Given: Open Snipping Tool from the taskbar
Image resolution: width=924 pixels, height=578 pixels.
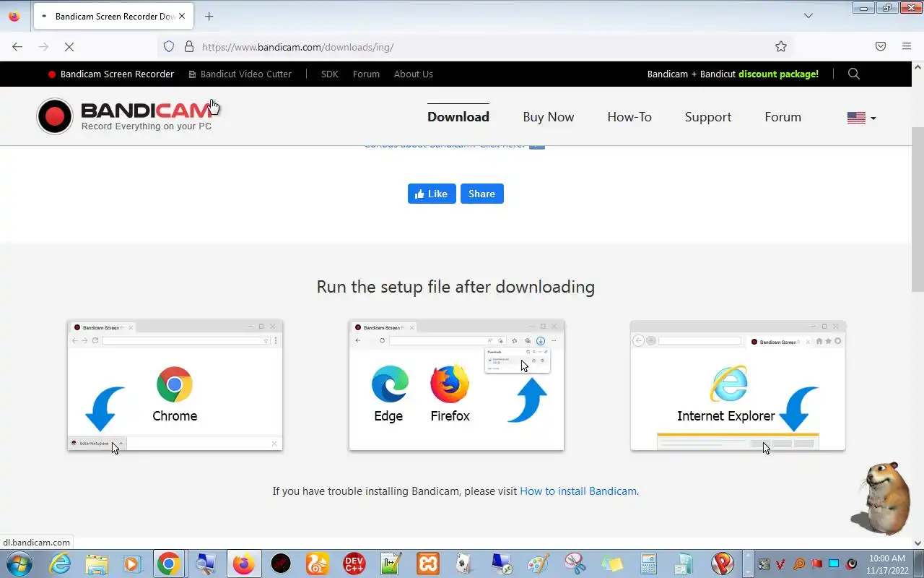Looking at the screenshot, I should [x=575, y=564].
